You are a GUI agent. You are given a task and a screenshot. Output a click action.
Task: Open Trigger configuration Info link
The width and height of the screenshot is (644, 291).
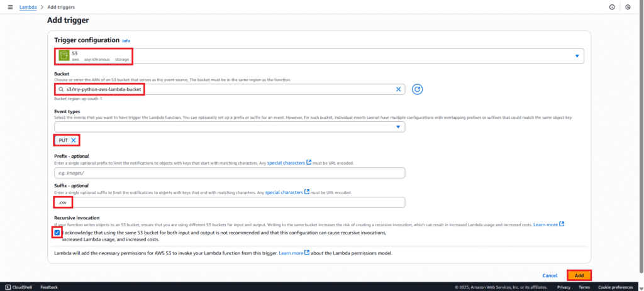pos(126,41)
